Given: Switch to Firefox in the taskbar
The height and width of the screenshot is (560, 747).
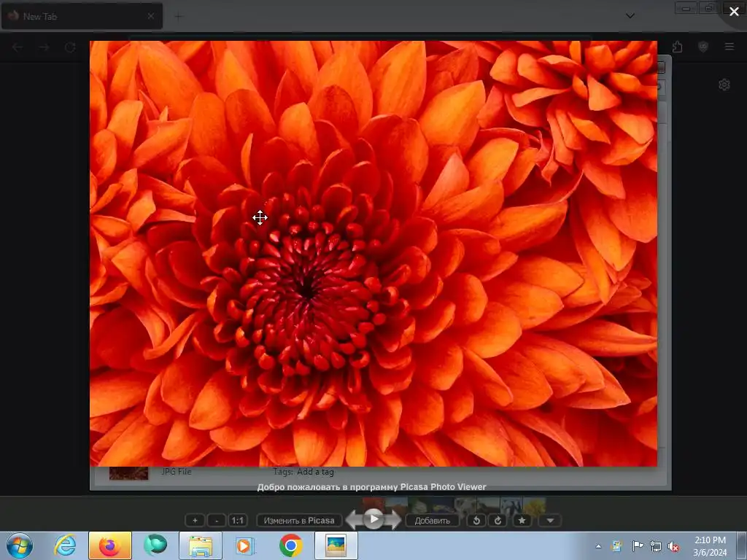Looking at the screenshot, I should tap(110, 545).
